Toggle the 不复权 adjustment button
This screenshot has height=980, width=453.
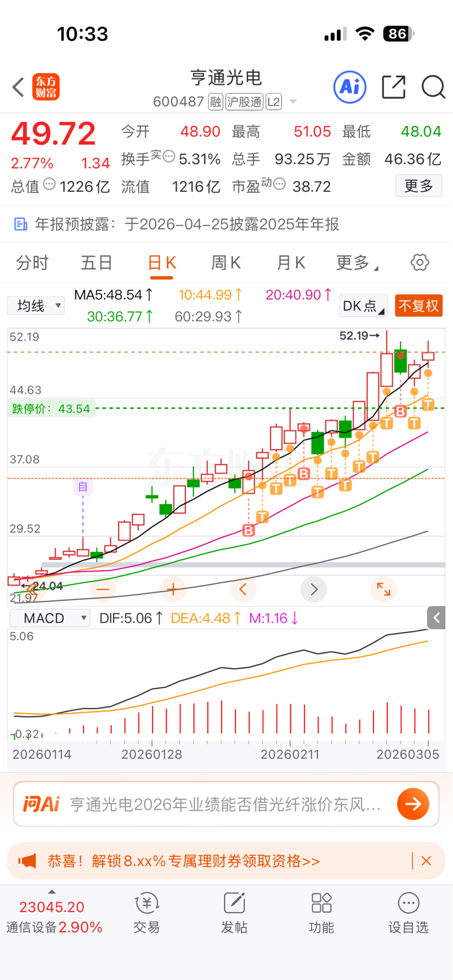(x=419, y=306)
